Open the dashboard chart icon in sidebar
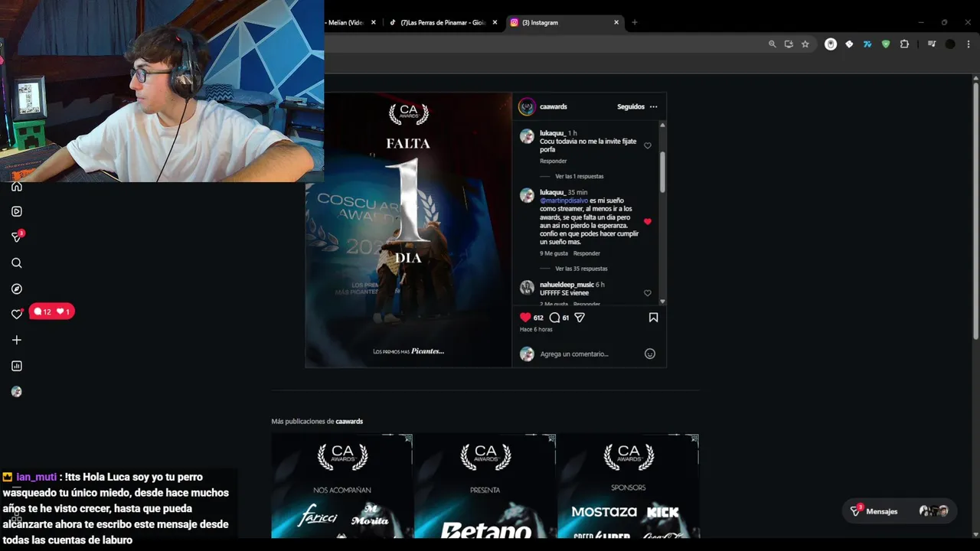This screenshot has width=980, height=551. [17, 366]
